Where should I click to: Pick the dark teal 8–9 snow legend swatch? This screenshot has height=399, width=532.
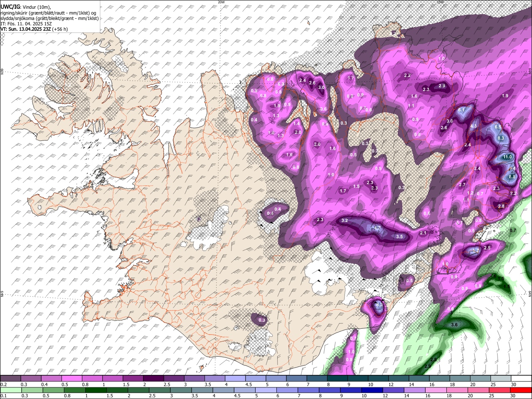(337, 378)
